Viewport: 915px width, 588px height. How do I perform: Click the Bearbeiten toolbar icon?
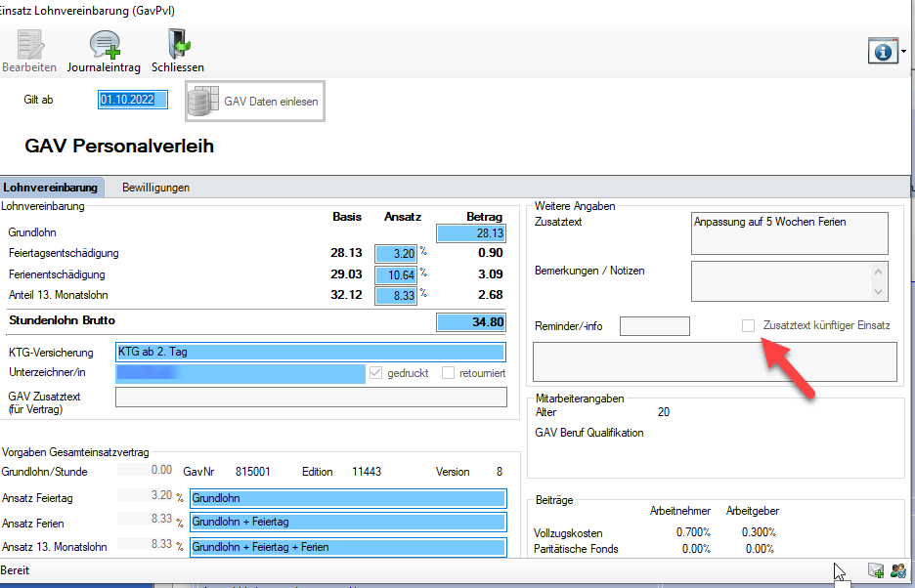[28, 44]
